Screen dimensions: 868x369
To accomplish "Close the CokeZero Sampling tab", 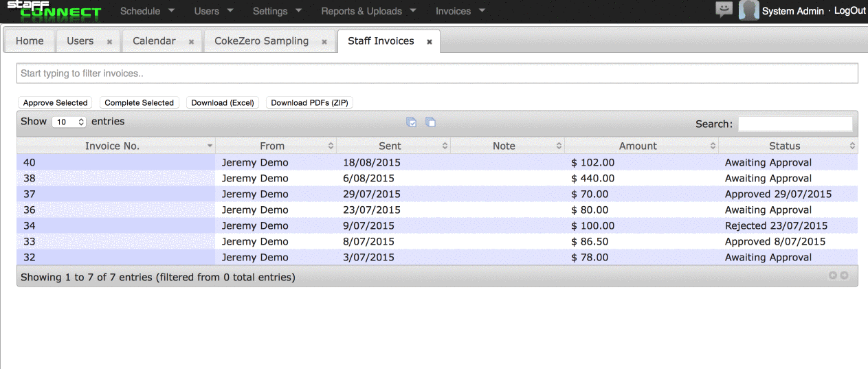I will coord(324,42).
